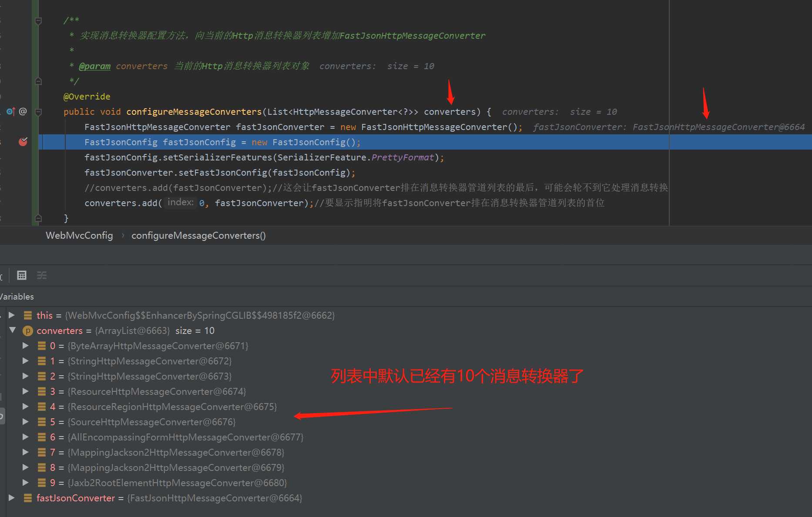
Task: Click the parameter icon beside converters
Action: 27,331
